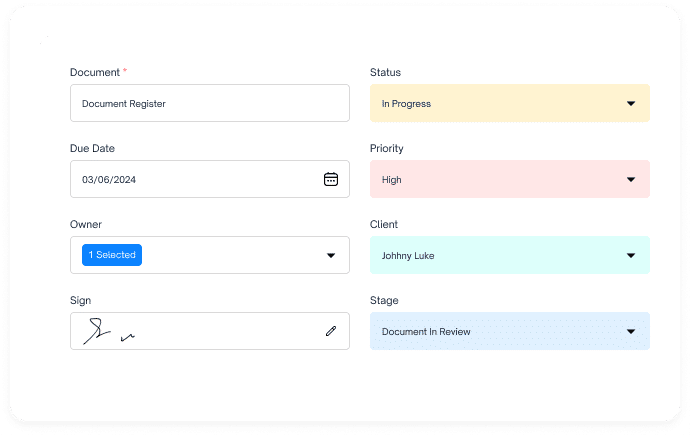Click the 1 Selected owner badge
690x435 pixels.
(112, 255)
